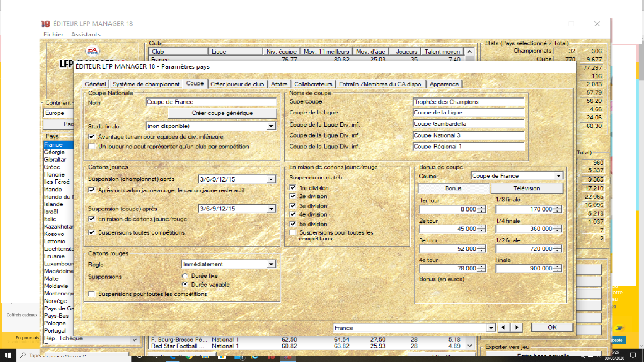Uncheck the 3e division checkbox
The width and height of the screenshot is (644, 362).
(293, 206)
